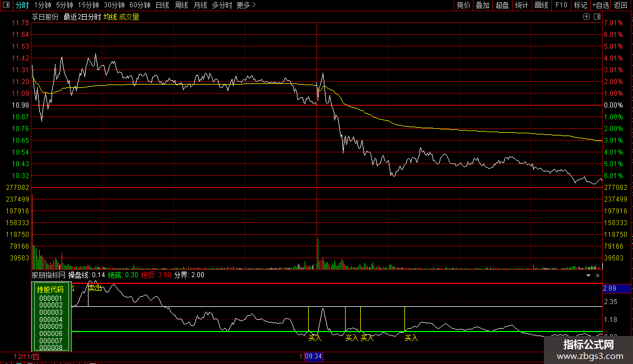Click the 最近2日分时 label
633x364 pixels.
82,17
